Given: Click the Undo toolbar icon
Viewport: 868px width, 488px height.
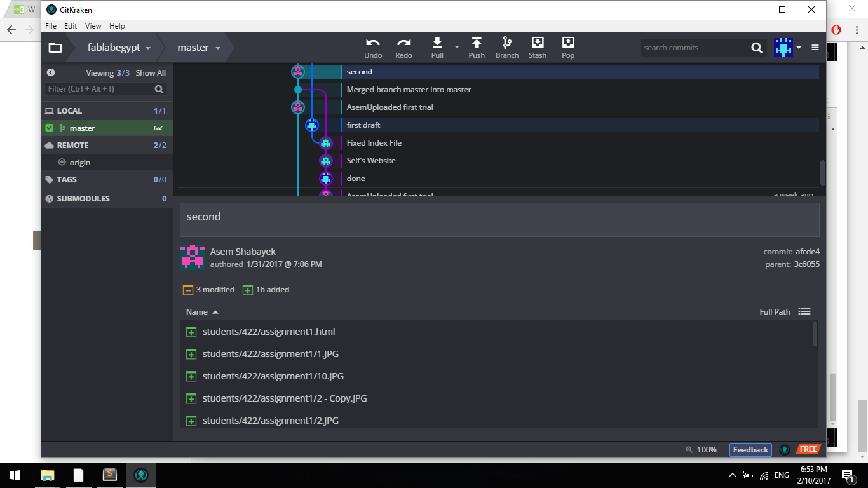Looking at the screenshot, I should 373,43.
